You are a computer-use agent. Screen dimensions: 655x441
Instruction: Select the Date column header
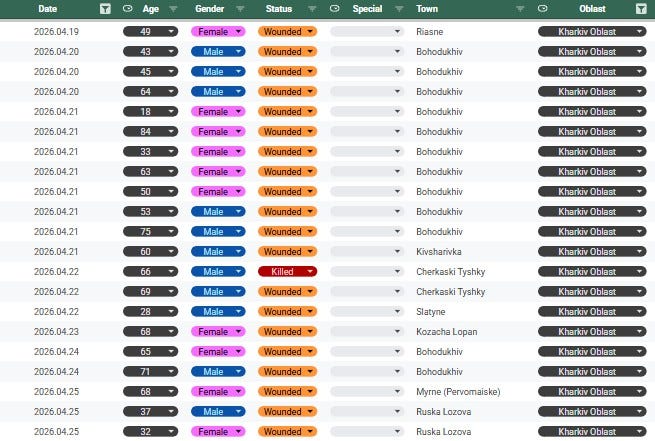click(x=48, y=9)
